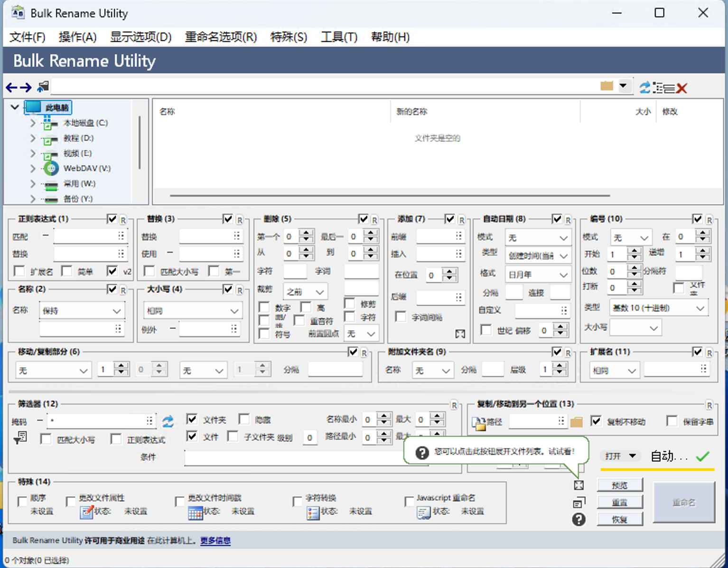
Task: Click the 恢复 button
Action: [x=619, y=519]
